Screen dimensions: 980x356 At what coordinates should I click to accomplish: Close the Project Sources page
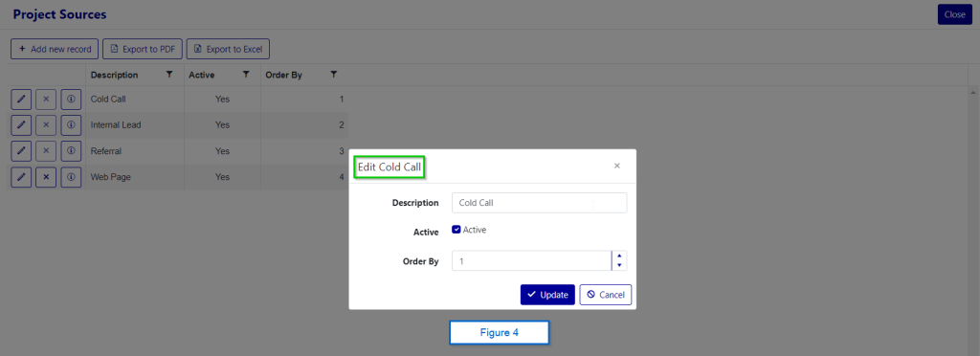click(x=954, y=14)
